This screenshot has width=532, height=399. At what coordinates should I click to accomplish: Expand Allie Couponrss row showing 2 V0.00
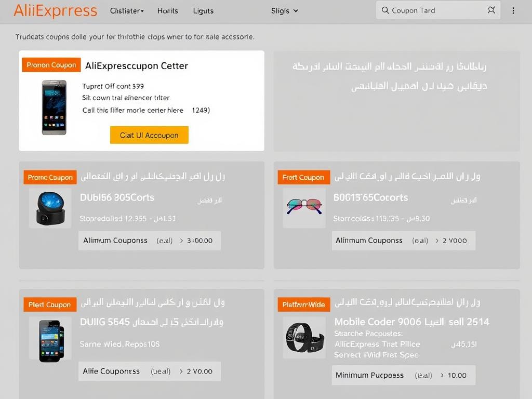pyautogui.click(x=149, y=371)
